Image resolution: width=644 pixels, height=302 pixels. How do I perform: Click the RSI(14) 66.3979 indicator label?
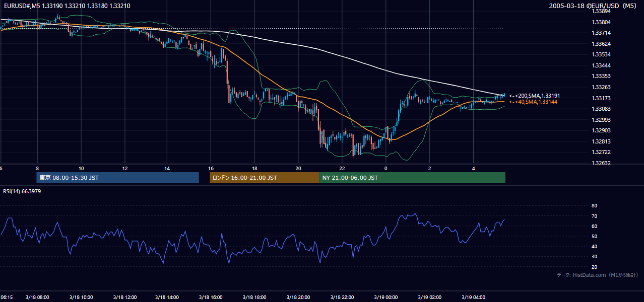[x=22, y=191]
